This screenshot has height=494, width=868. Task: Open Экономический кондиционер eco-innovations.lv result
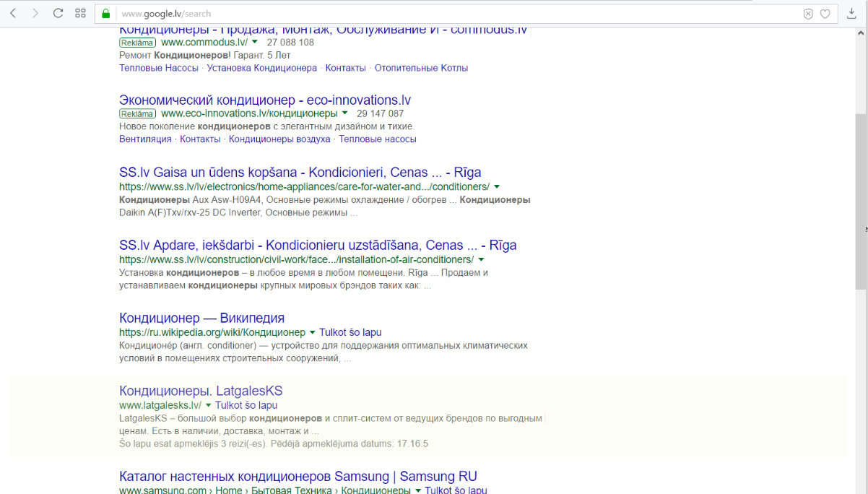265,100
